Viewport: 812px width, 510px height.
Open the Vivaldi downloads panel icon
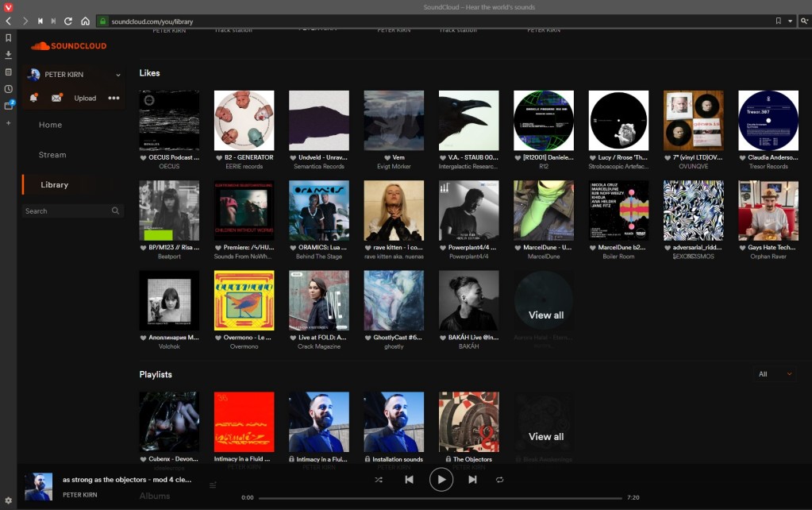(x=8, y=55)
